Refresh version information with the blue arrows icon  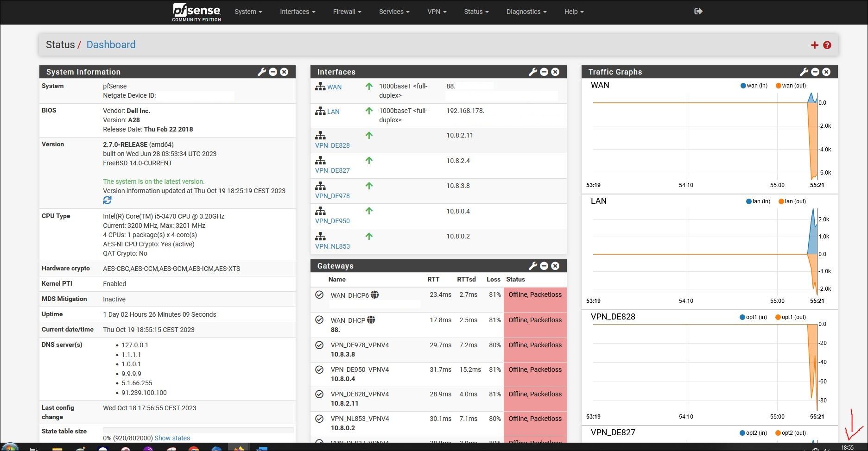click(107, 200)
